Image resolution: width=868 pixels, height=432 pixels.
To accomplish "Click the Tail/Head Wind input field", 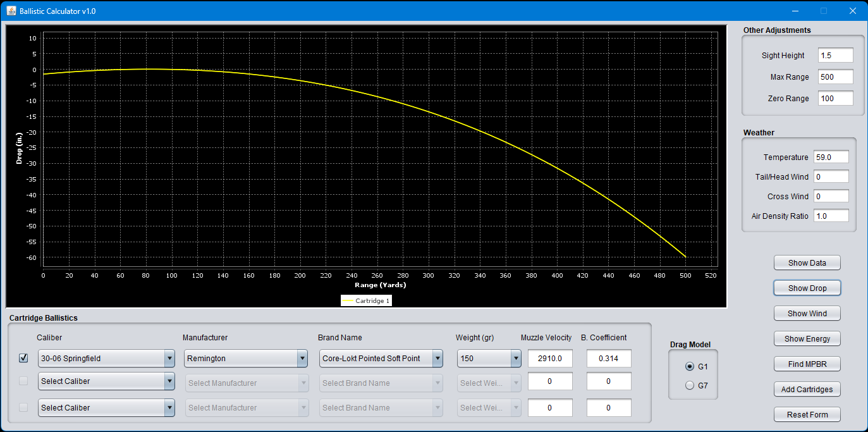I will (x=831, y=176).
